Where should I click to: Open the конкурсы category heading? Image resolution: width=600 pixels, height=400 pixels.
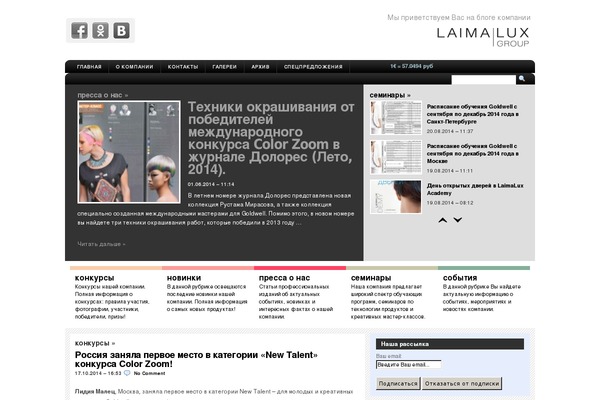(95, 278)
